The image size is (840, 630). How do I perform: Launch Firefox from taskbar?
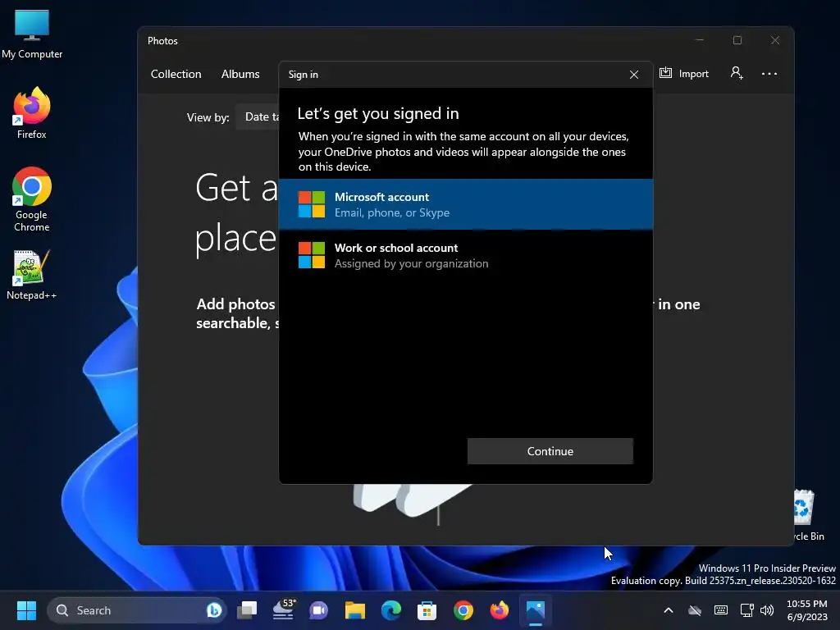point(500,610)
